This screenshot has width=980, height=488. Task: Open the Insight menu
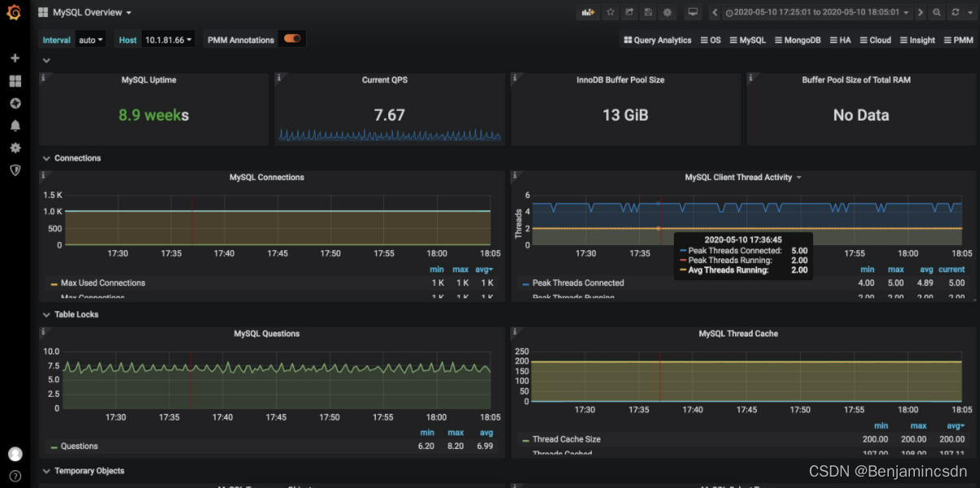click(x=917, y=40)
